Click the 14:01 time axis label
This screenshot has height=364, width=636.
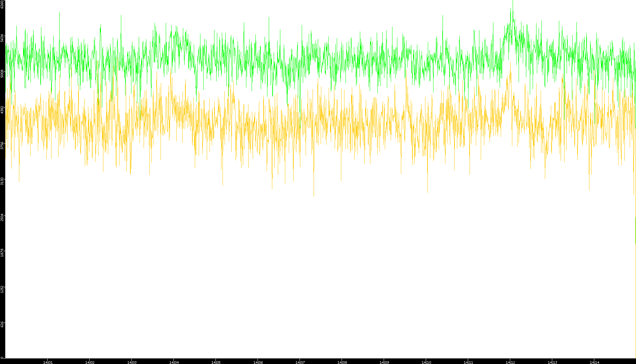(48, 362)
